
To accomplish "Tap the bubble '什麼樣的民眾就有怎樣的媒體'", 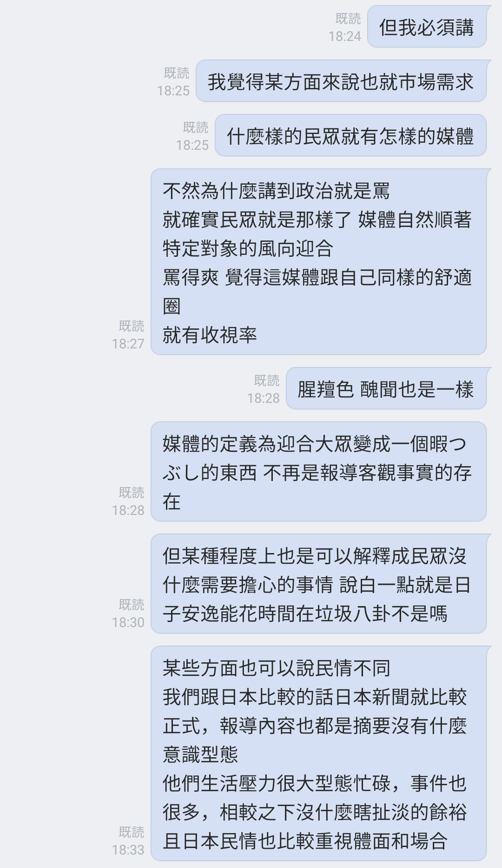I will pos(350,136).
